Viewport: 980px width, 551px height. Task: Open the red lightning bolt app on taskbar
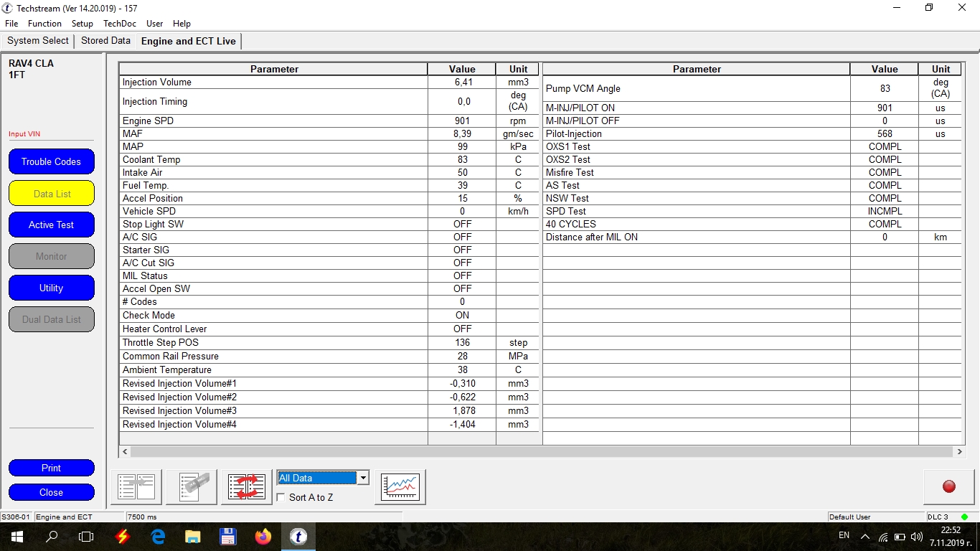[122, 537]
